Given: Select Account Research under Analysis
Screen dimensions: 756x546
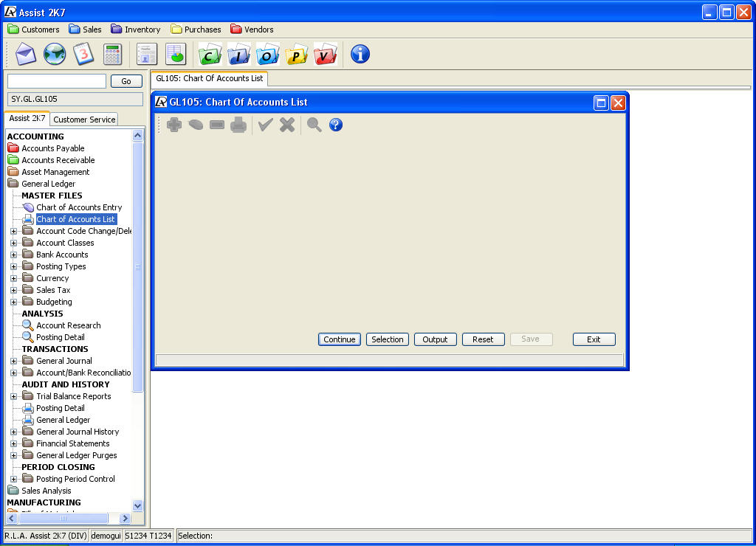Looking at the screenshot, I should tap(62, 325).
